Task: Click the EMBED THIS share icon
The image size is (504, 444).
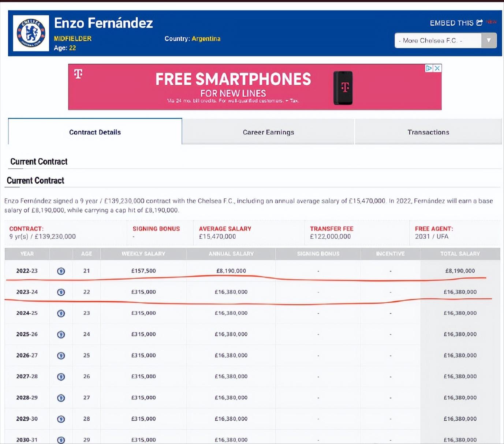Action: pos(479,23)
